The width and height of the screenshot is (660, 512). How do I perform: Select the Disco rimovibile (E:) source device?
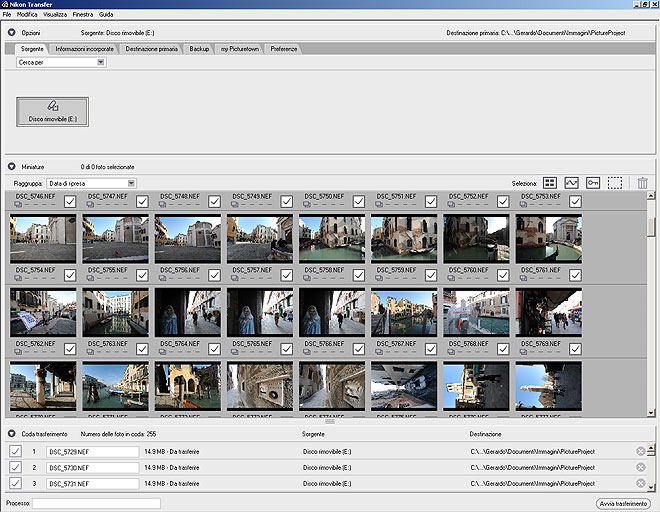[53, 112]
